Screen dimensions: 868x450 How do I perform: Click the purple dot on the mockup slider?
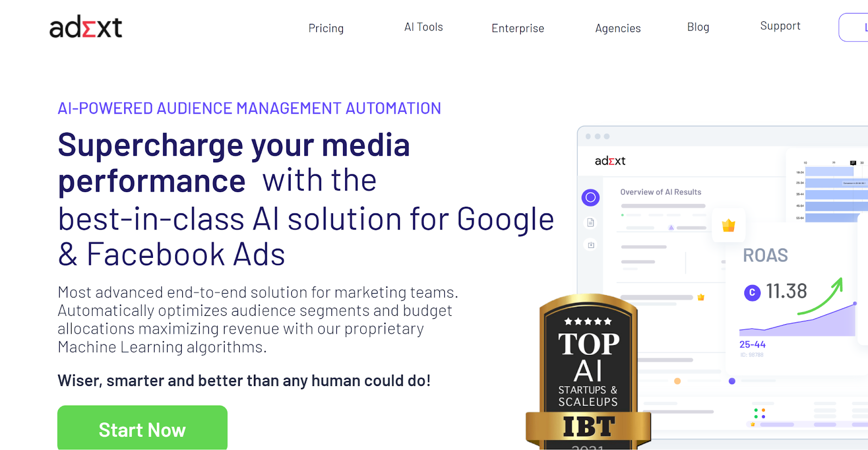point(732,381)
